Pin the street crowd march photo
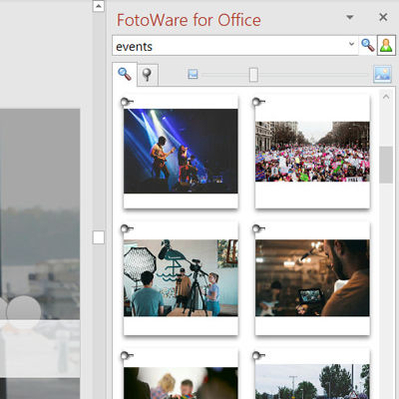This screenshot has width=399, height=399. [x=259, y=101]
